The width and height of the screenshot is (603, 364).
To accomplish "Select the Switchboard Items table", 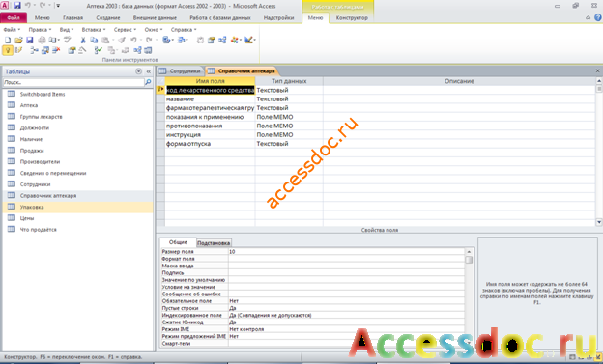I will click(x=78, y=94).
